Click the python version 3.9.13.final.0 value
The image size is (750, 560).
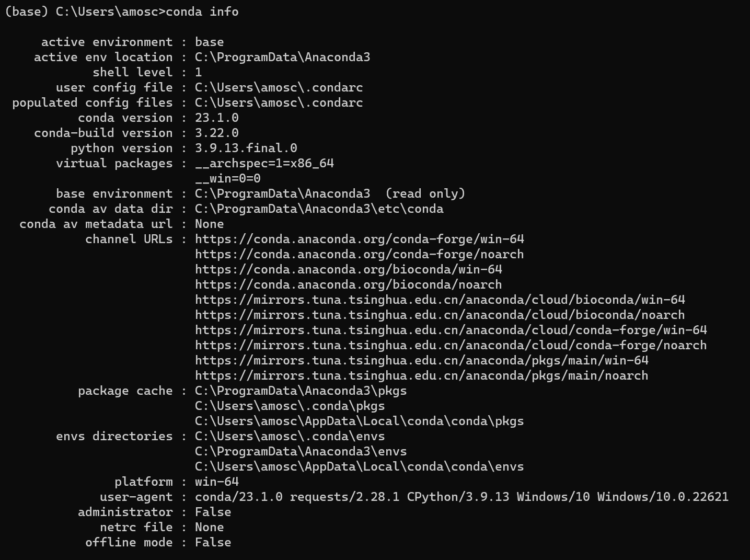(x=246, y=148)
